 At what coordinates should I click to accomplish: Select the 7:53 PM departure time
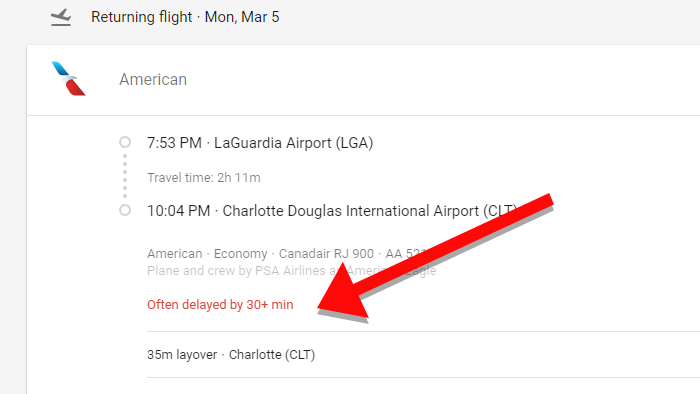coord(175,143)
